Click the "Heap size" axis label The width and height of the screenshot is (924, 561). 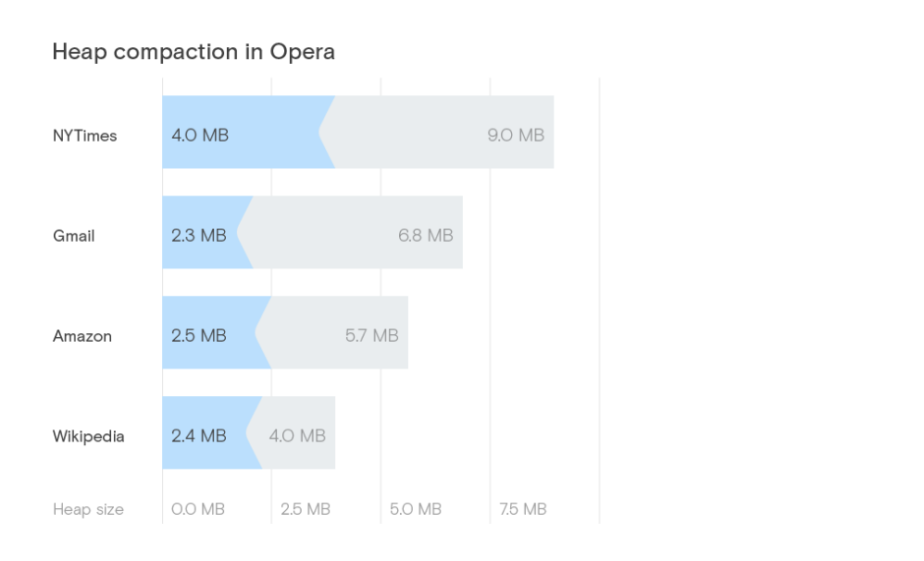click(x=88, y=509)
